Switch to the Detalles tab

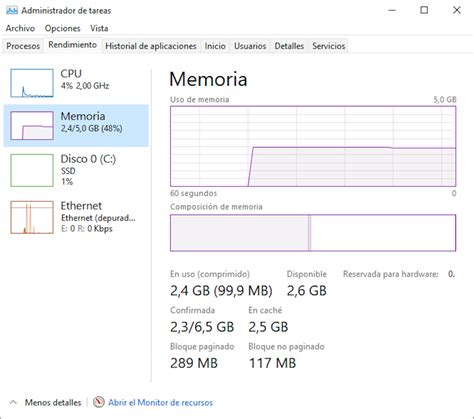click(x=289, y=46)
